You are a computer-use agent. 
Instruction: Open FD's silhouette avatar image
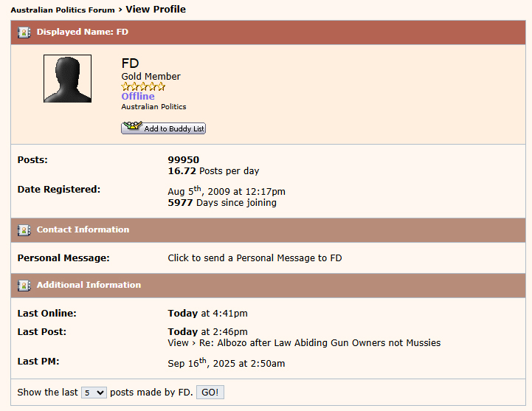(x=67, y=78)
